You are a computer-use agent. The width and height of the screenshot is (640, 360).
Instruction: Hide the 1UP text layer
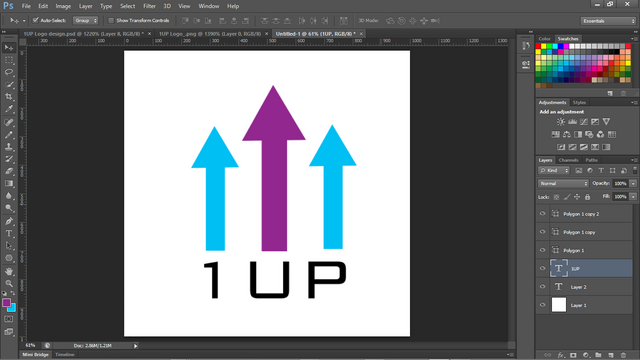542,269
